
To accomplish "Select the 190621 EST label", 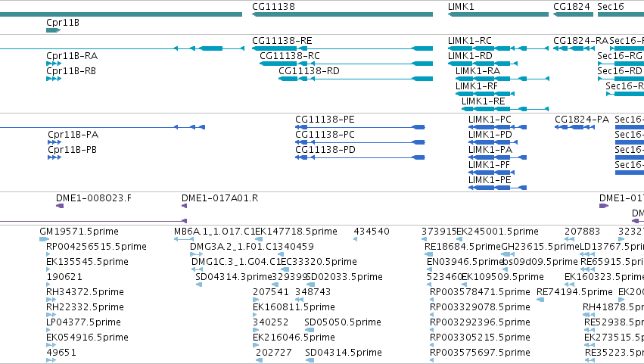I will (64, 277).
